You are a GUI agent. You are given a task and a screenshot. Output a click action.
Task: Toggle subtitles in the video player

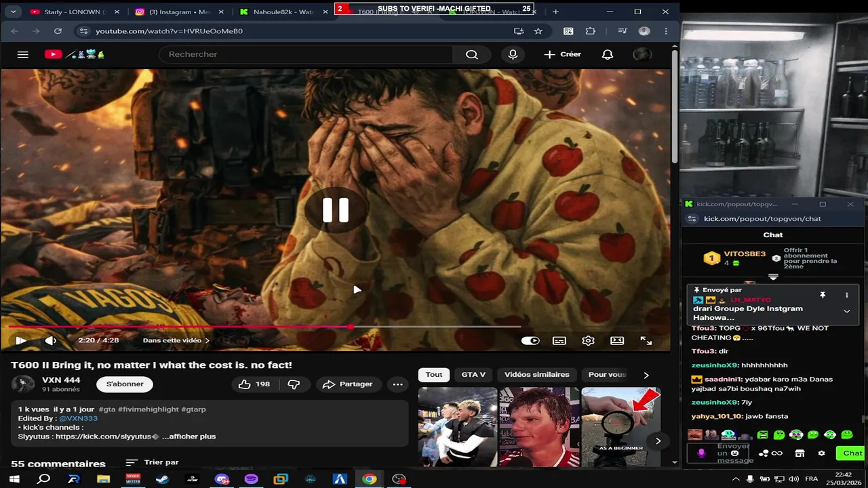pos(559,341)
